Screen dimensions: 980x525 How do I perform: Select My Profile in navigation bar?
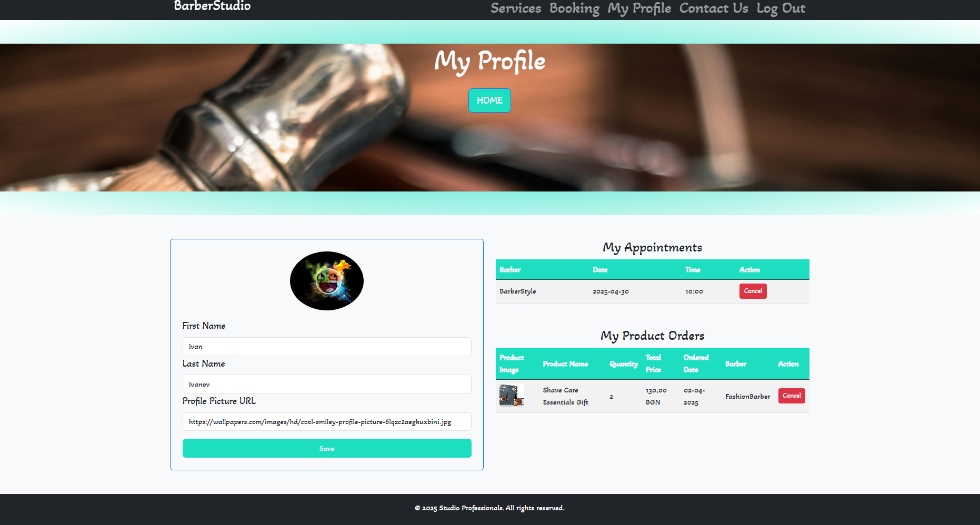[x=639, y=8]
